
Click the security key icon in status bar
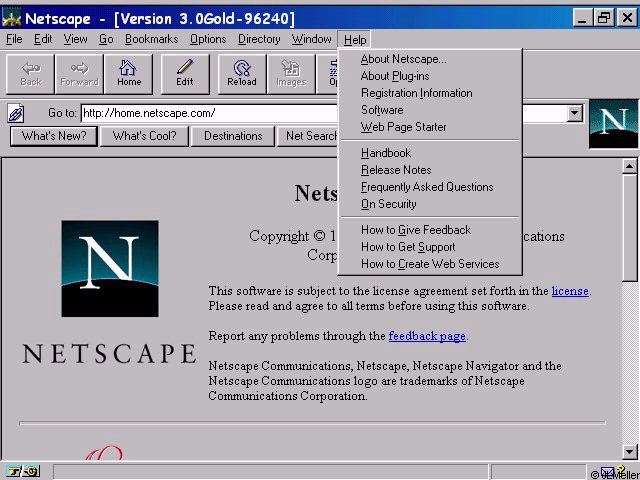(23, 471)
